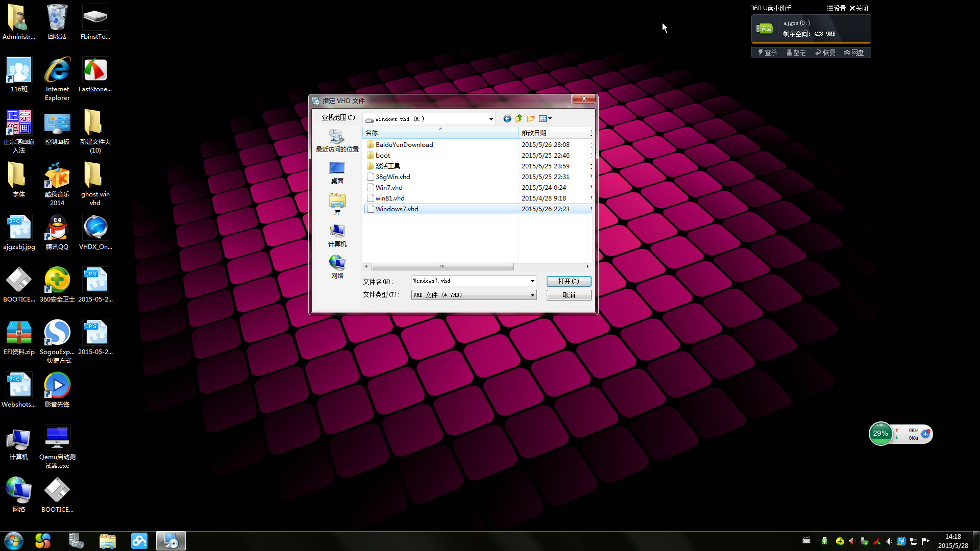Open SogouExplorer shortcut icon
Screen dimensions: 980x551
pos(57,342)
